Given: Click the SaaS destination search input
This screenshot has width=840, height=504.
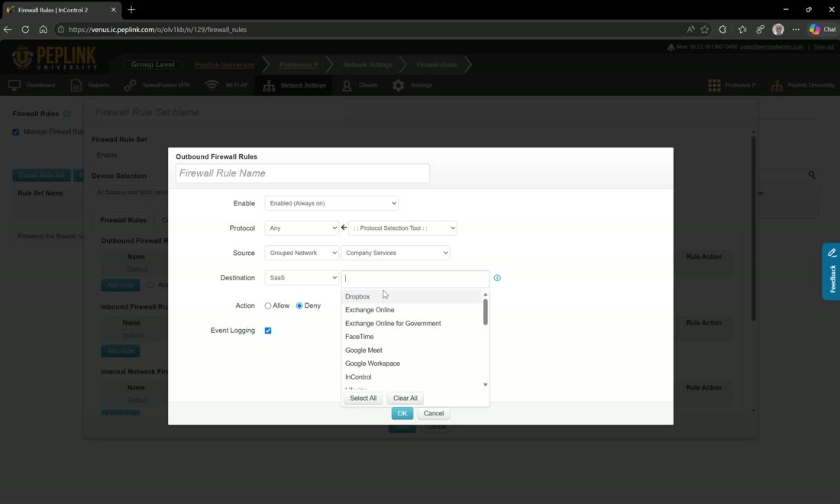Looking at the screenshot, I should 415,279.
